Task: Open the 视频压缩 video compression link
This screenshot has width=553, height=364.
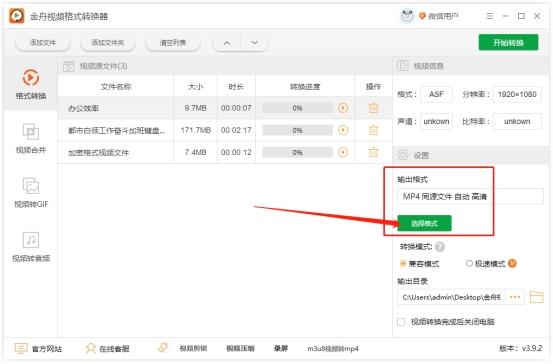Action: (240, 348)
